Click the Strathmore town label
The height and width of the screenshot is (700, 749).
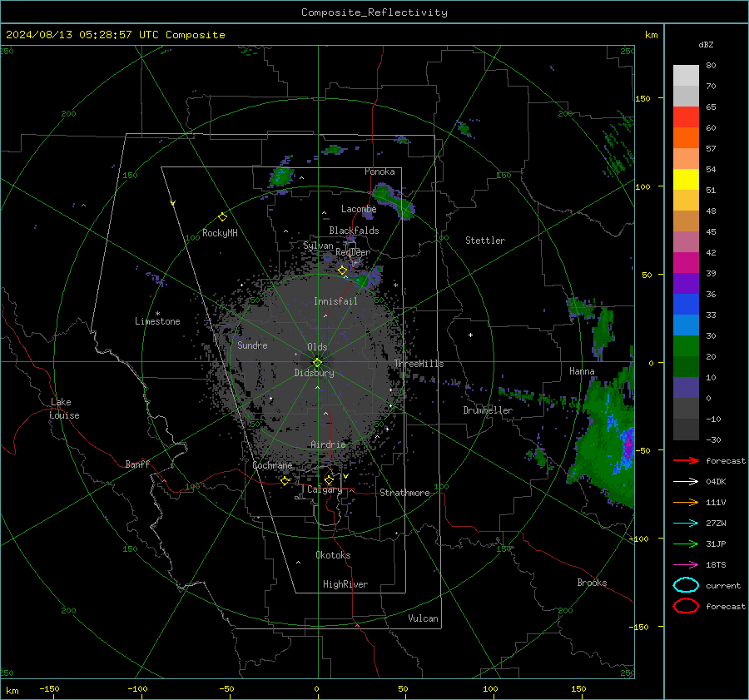coord(404,493)
